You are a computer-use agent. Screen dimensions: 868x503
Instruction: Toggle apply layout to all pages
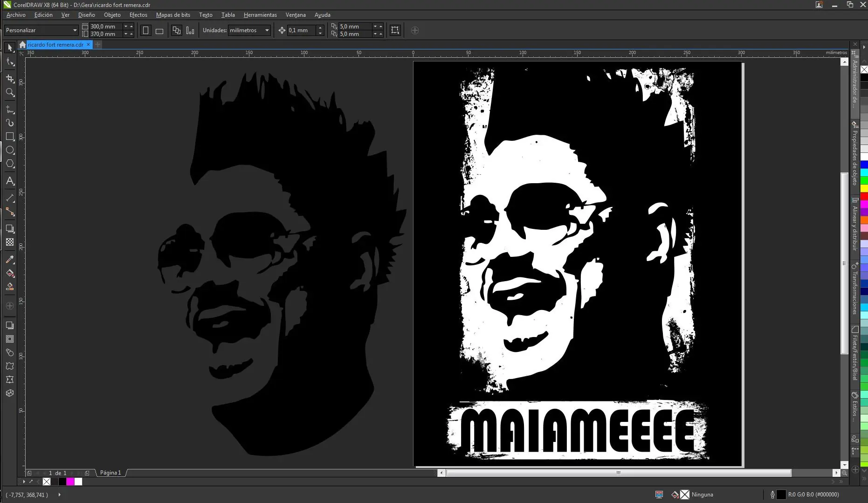(x=177, y=30)
